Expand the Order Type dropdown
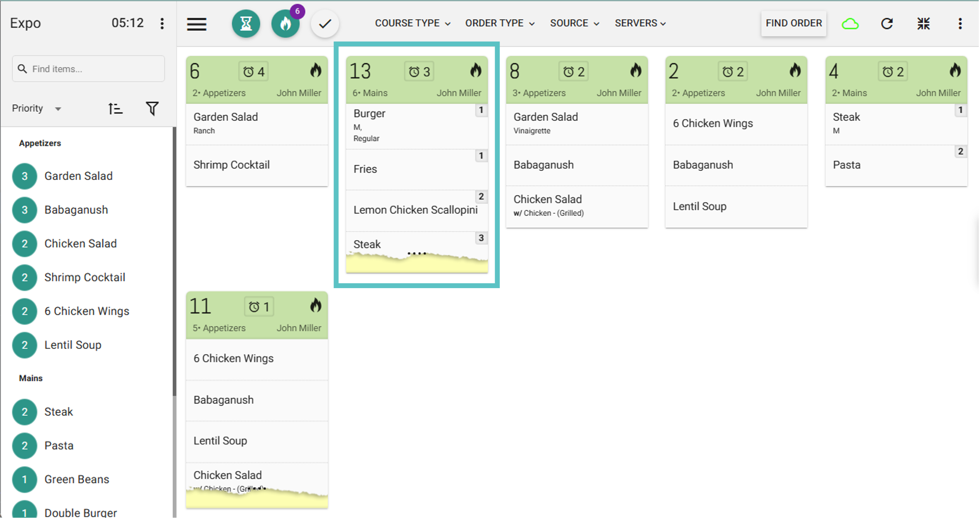The height and width of the screenshot is (518, 980). [x=500, y=24]
